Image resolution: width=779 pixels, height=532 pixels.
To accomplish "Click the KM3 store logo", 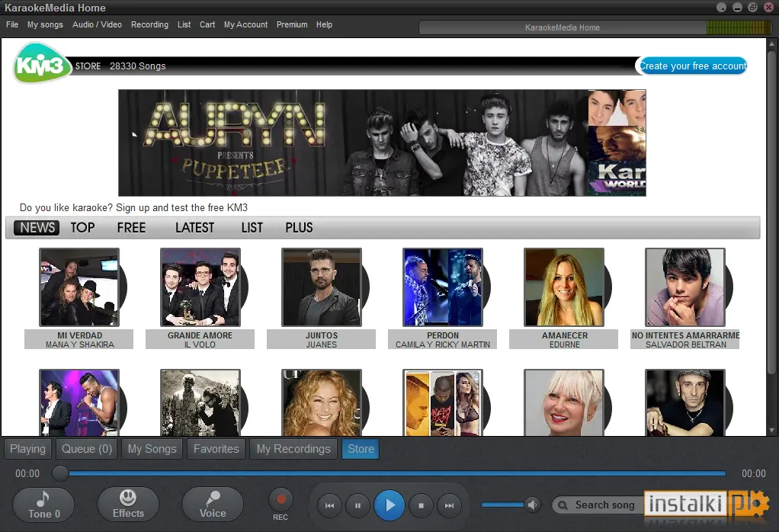I will (41, 64).
